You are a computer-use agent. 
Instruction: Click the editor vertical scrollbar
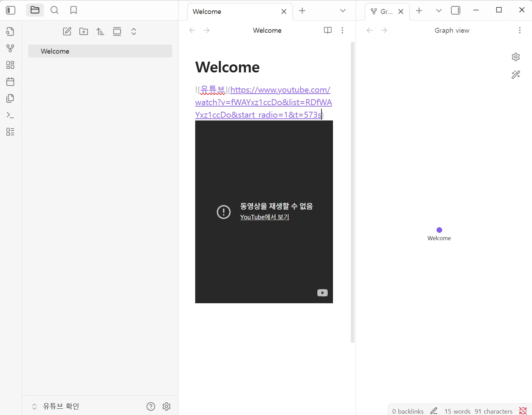tap(352, 191)
